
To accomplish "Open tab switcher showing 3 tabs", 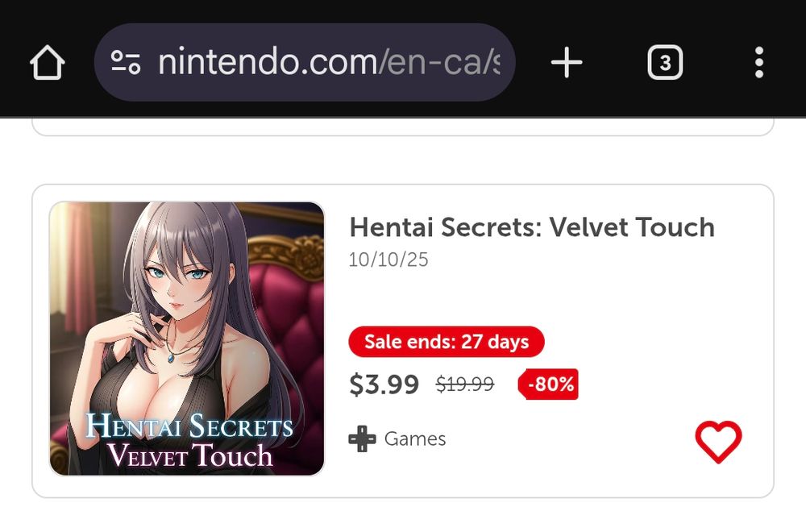I will 665,62.
